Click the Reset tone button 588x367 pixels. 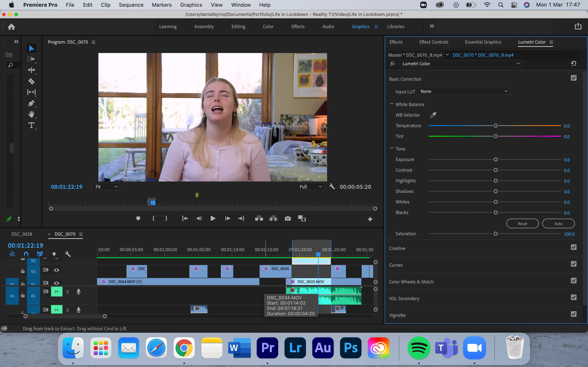522,223
